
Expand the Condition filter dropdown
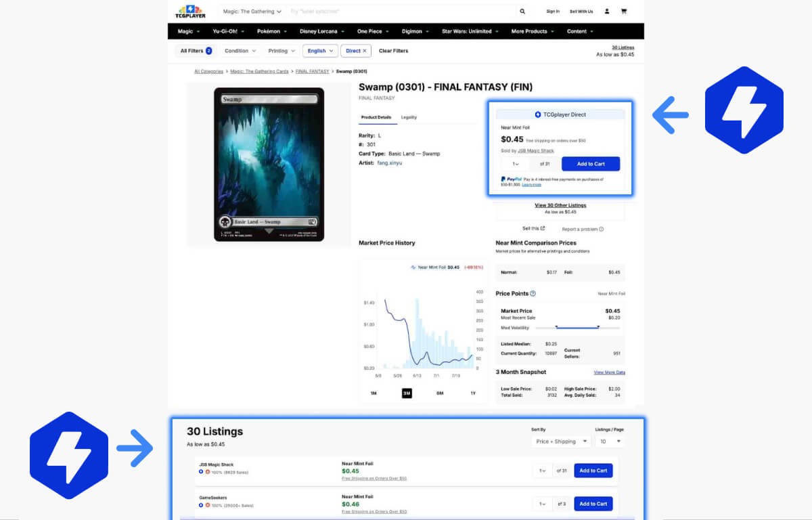point(240,51)
